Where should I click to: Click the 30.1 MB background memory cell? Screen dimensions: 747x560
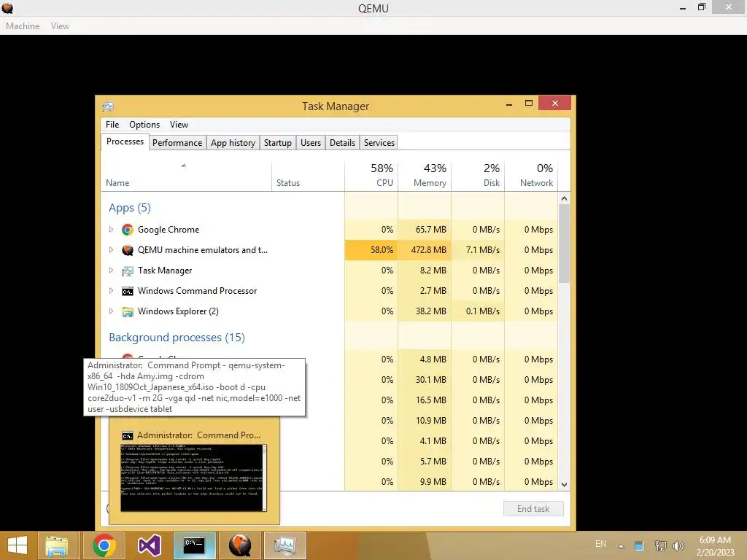(425, 380)
